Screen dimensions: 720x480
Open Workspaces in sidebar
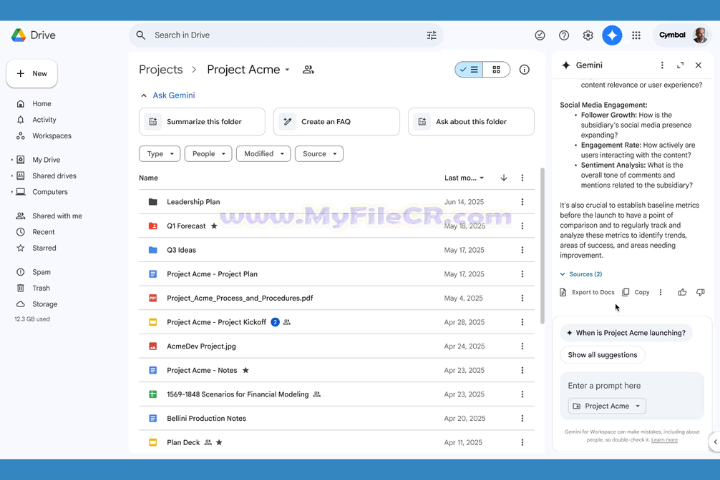point(51,136)
